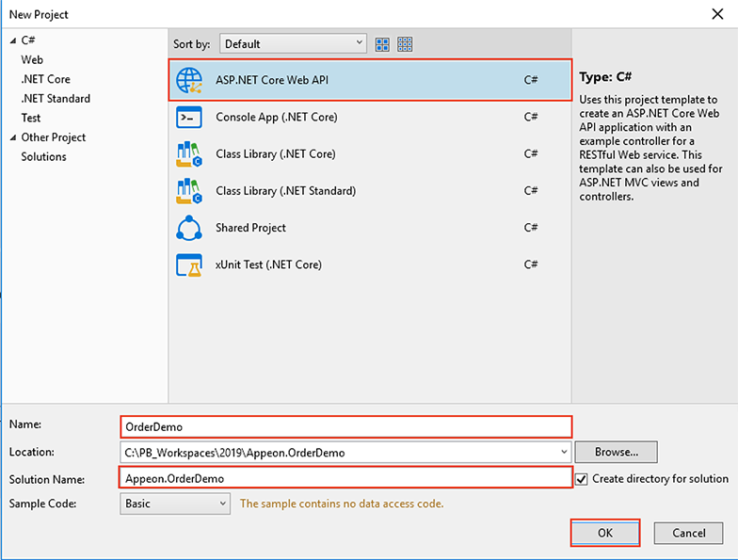Click the Class Library (.NET Standard) icon

189,191
